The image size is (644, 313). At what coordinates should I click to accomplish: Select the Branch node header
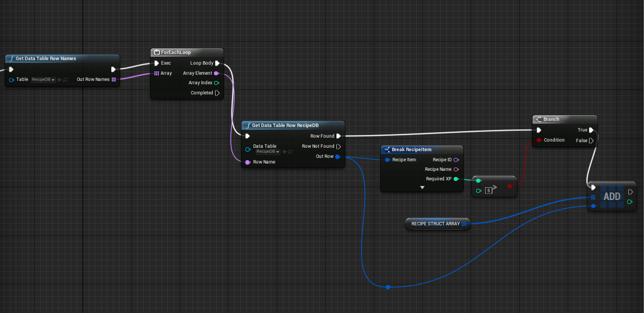pyautogui.click(x=565, y=119)
